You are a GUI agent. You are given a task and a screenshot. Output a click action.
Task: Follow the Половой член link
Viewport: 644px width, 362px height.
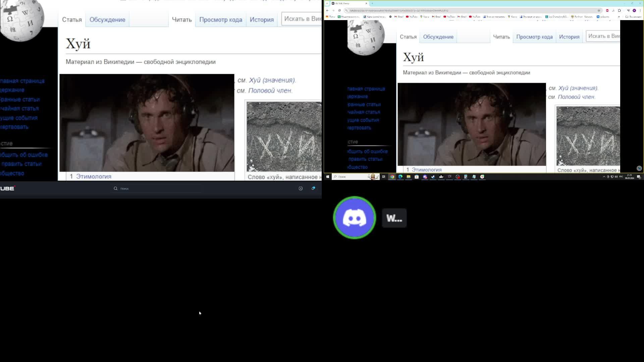(x=270, y=90)
